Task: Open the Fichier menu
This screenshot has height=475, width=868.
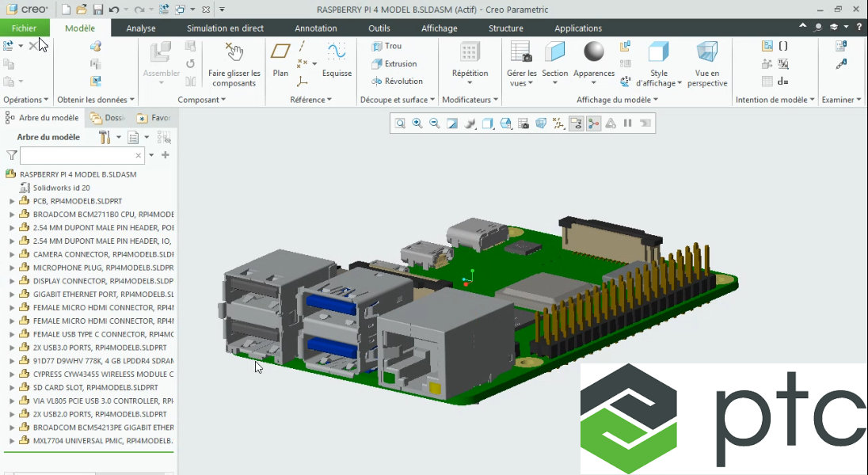Action: click(x=25, y=28)
